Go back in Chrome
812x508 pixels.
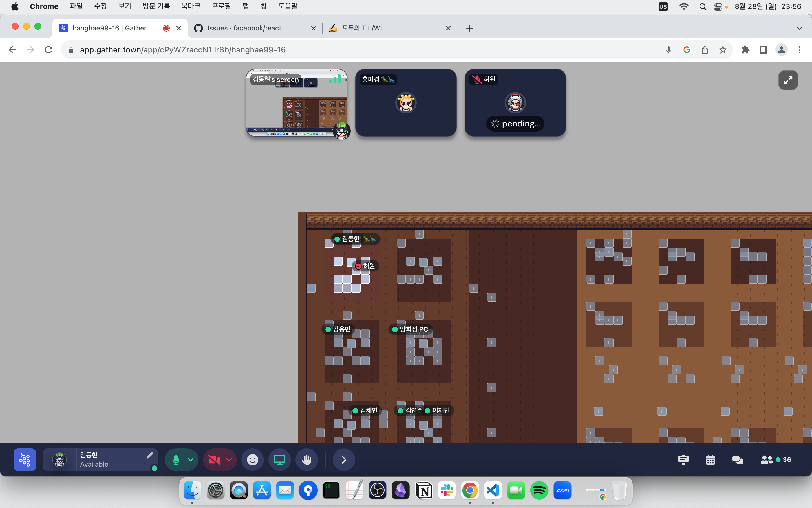point(12,50)
